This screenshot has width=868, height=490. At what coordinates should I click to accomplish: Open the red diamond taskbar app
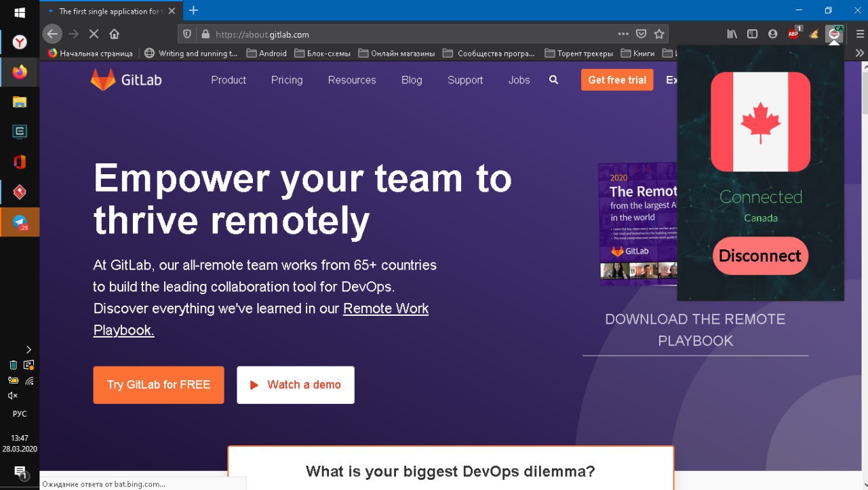tap(20, 192)
